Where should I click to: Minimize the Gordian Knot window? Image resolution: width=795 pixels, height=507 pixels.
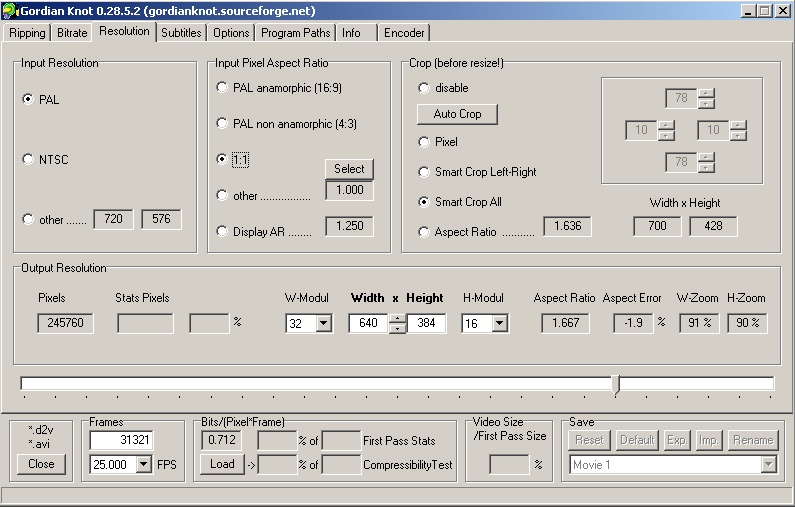(x=748, y=11)
